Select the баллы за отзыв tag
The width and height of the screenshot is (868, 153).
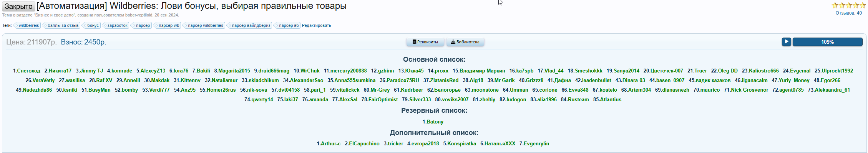pos(62,25)
